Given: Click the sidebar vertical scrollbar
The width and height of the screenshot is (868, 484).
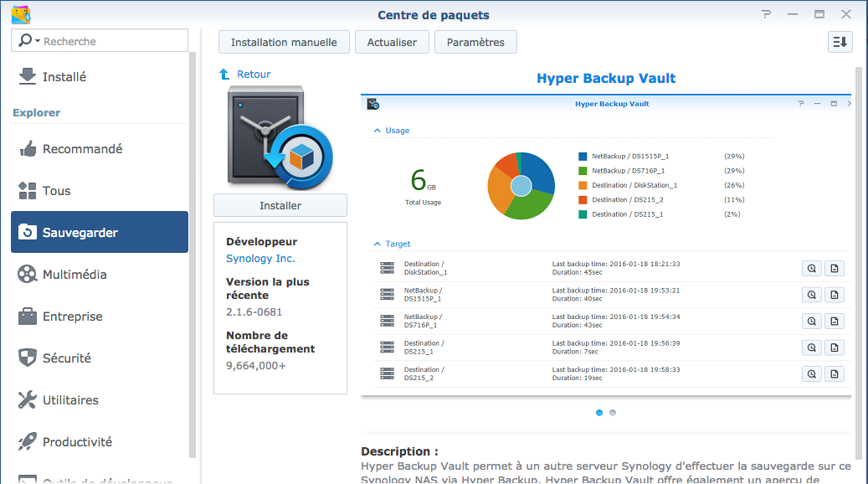Looking at the screenshot, I should click(x=193, y=255).
